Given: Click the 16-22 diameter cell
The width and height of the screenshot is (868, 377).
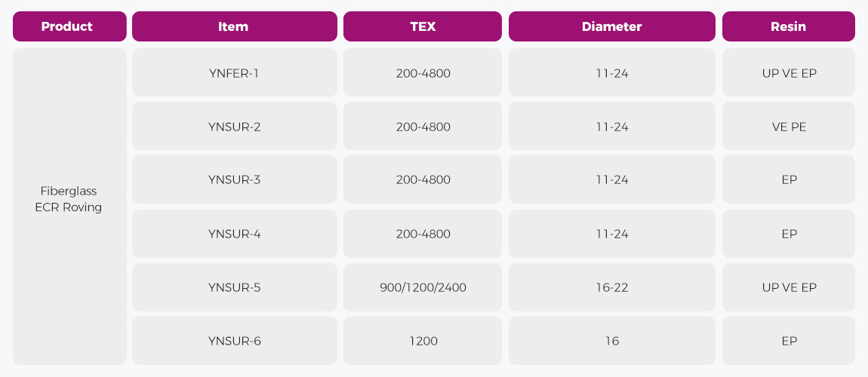Looking at the screenshot, I should click(611, 287).
